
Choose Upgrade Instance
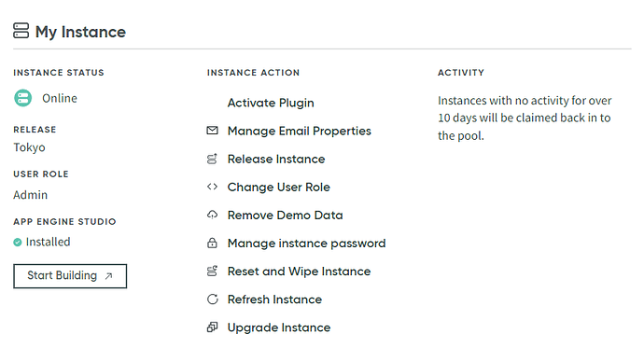click(279, 327)
